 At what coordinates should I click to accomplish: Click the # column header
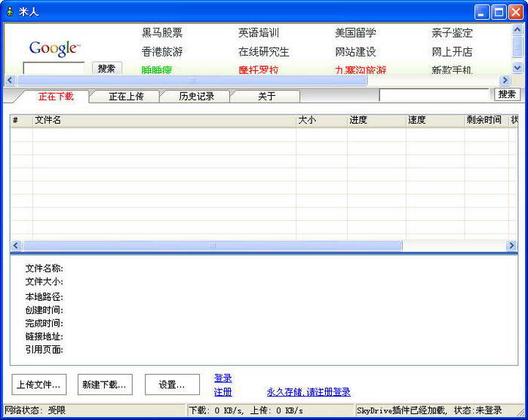pyautogui.click(x=22, y=120)
